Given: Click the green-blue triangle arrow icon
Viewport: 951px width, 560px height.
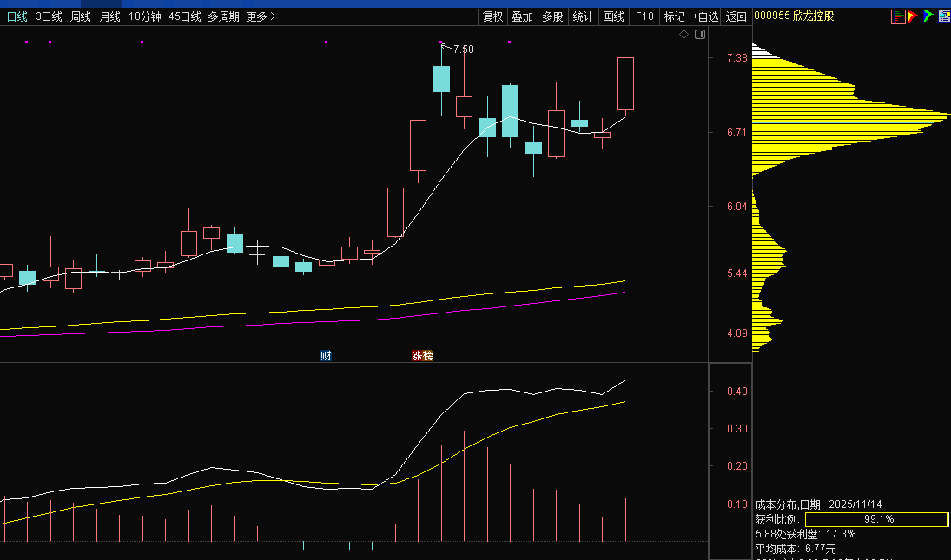Looking at the screenshot, I should tap(928, 16).
